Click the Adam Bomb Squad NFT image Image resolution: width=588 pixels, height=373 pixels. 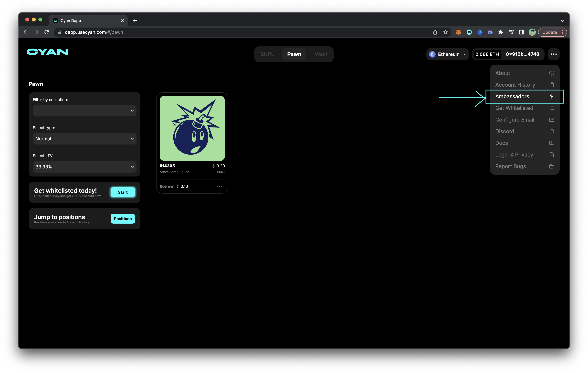[192, 128]
